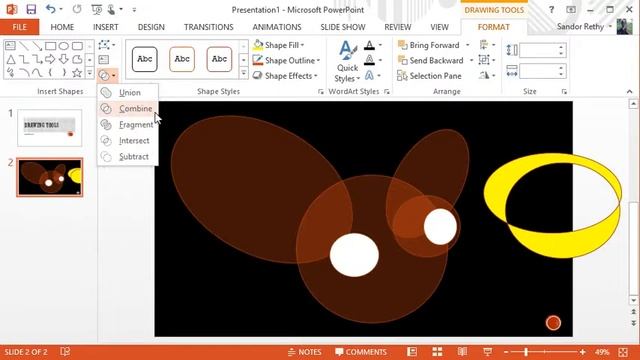This screenshot has width=640, height=360.
Task: Click the Undo icon
Action: click(51, 9)
